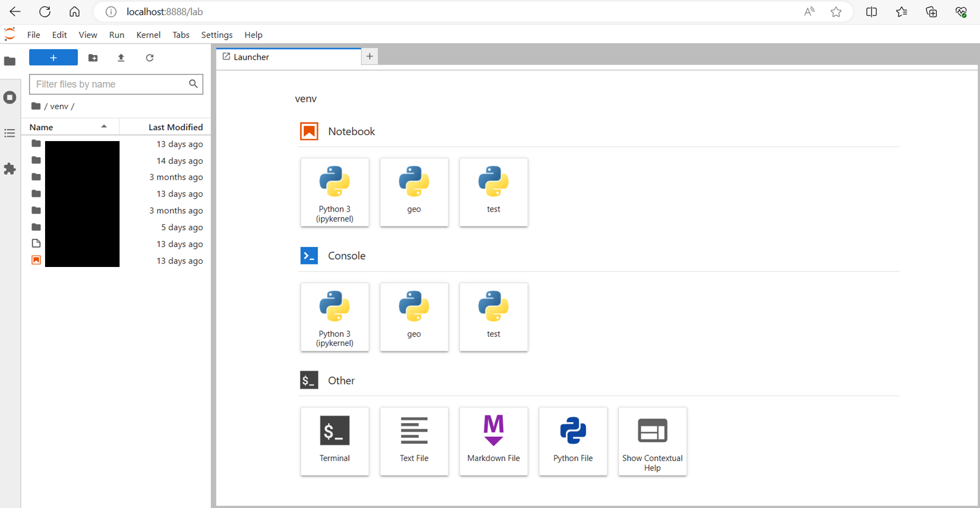Open Show Contextual Help card
This screenshot has height=508, width=980.
(652, 440)
